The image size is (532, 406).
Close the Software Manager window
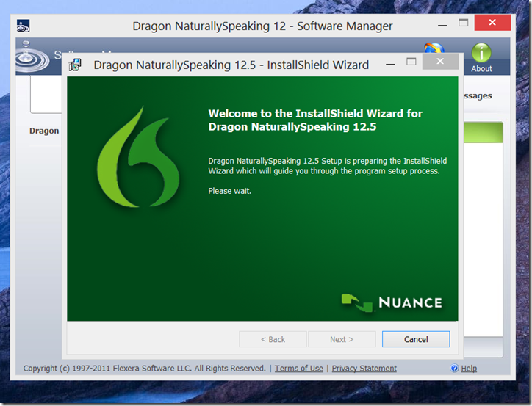492,23
